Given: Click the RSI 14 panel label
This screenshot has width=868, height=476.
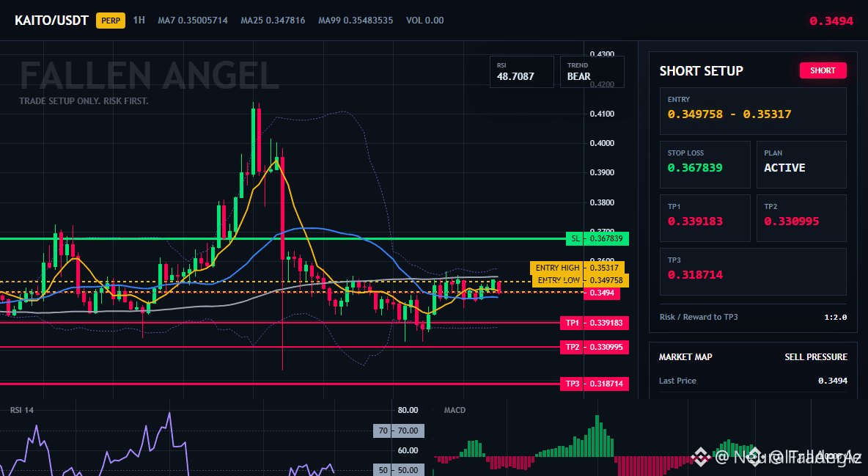Looking at the screenshot, I should (x=21, y=410).
